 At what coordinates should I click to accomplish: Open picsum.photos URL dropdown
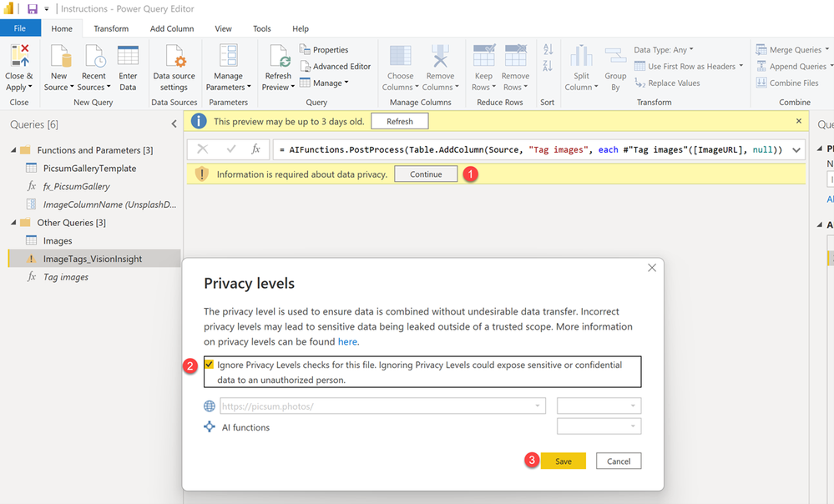click(537, 406)
